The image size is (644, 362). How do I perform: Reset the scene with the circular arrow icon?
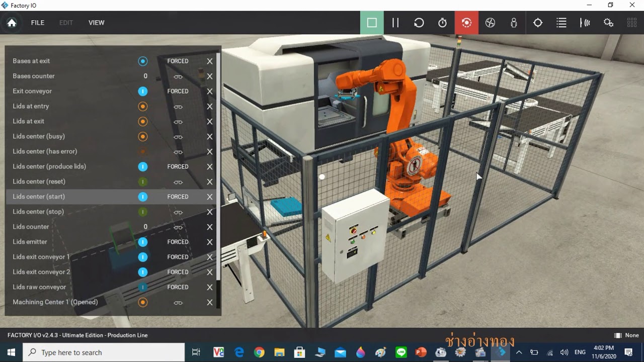(419, 23)
